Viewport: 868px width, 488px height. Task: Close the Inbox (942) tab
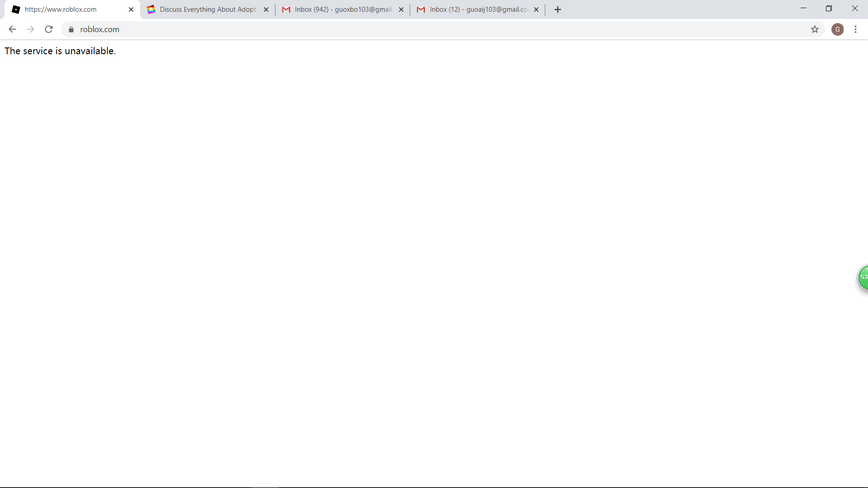coord(401,9)
